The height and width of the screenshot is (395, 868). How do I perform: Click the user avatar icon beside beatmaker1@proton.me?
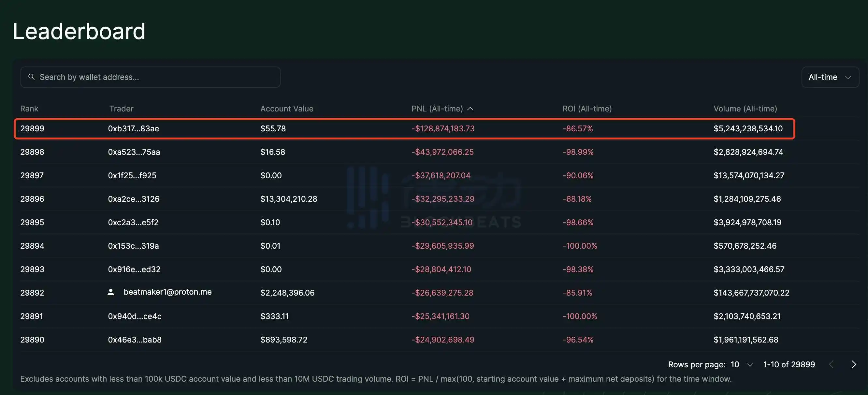[111, 292]
